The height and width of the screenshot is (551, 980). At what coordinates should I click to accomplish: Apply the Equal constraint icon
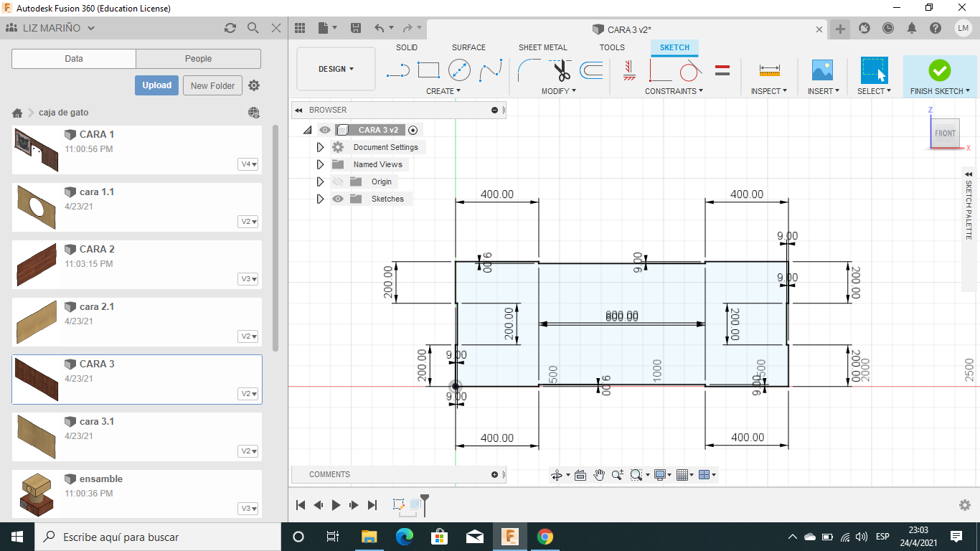pyautogui.click(x=722, y=70)
